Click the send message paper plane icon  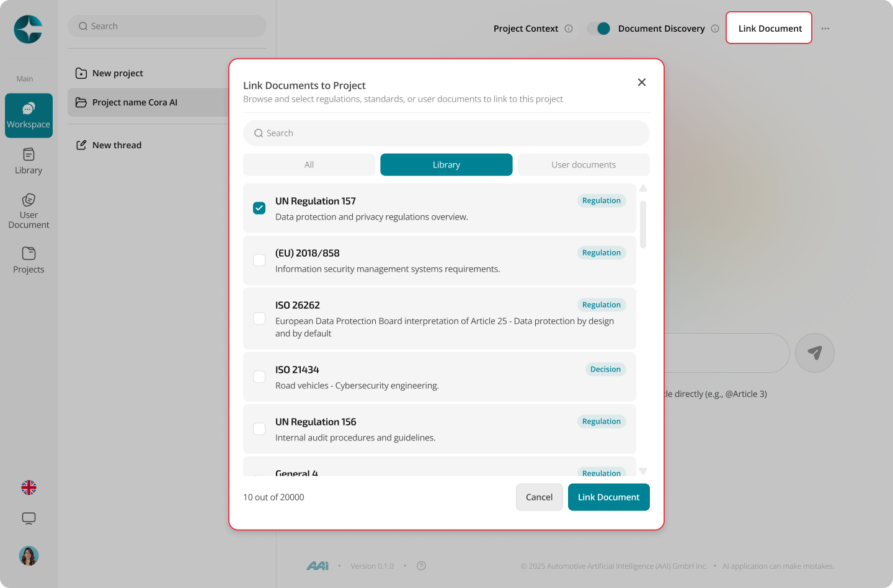(815, 353)
